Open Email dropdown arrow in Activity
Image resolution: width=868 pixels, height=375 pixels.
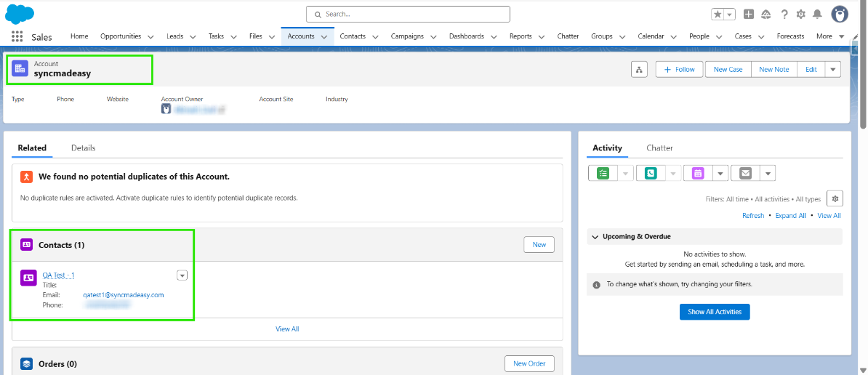tap(767, 173)
